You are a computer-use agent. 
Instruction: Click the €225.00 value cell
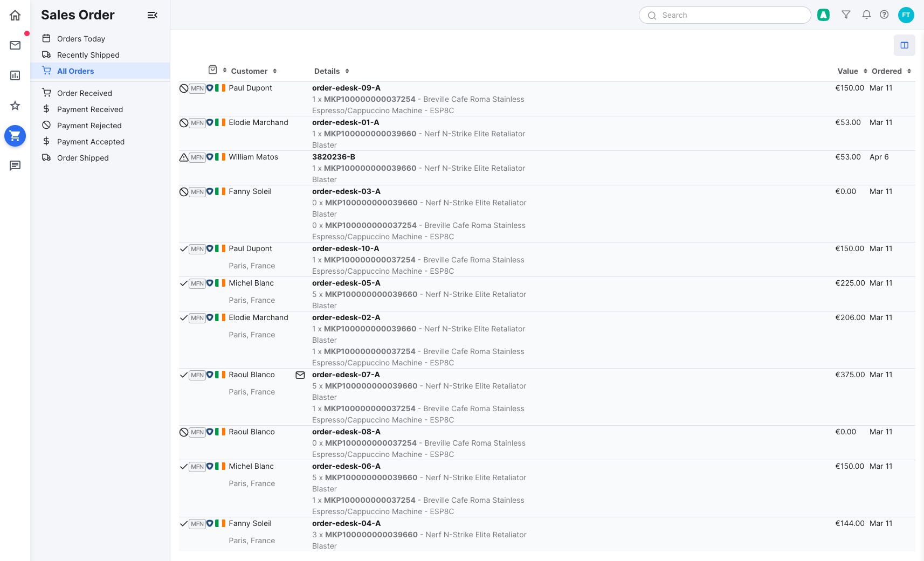(x=850, y=283)
